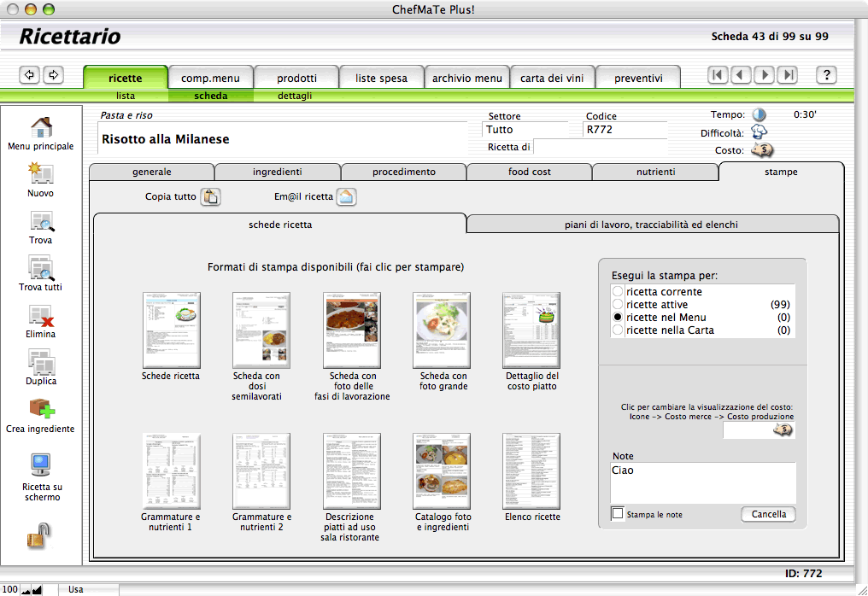The image size is (868, 596).
Task: Print Descrizione piatti ad uso sala thumbnail
Action: coord(352,471)
